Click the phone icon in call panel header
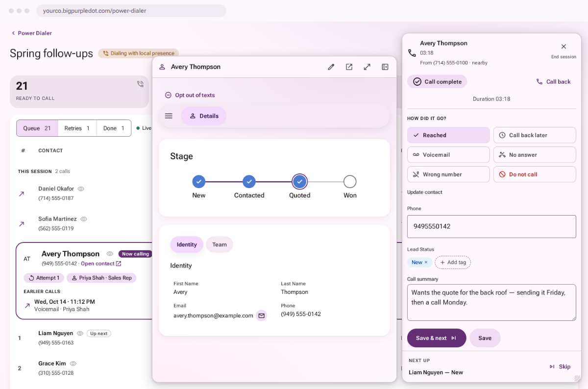The height and width of the screenshot is (389, 588). pos(412,53)
